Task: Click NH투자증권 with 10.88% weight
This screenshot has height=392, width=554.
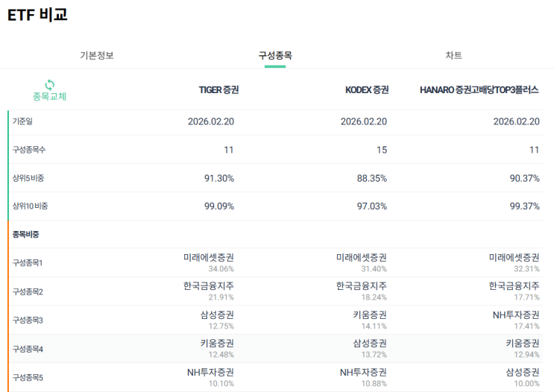Action: point(363,372)
